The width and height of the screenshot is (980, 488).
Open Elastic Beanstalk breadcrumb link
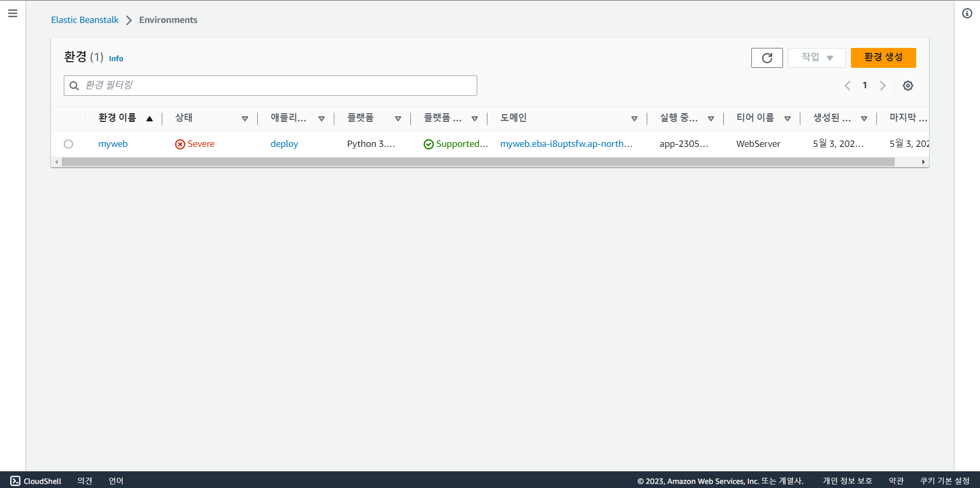(x=85, y=20)
